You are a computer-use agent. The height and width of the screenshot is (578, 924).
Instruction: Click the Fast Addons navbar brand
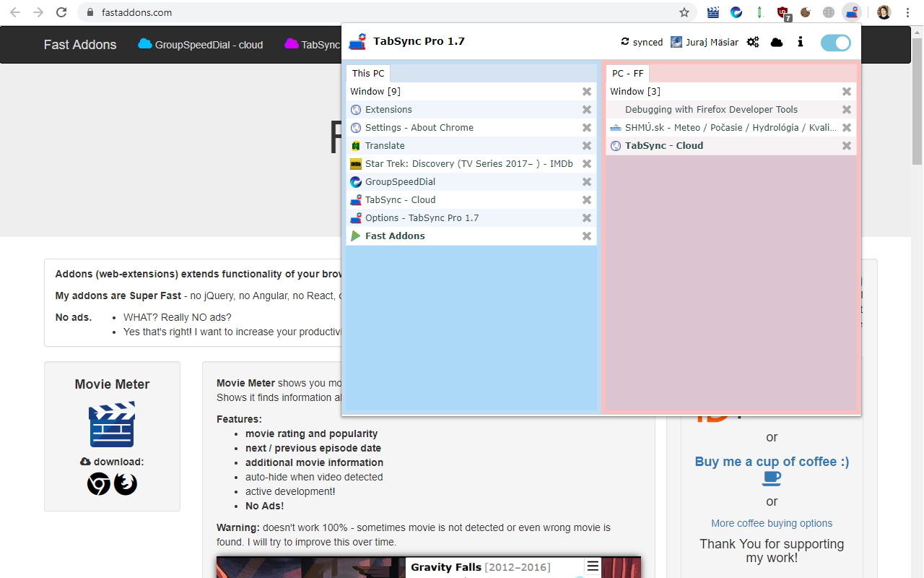click(80, 45)
